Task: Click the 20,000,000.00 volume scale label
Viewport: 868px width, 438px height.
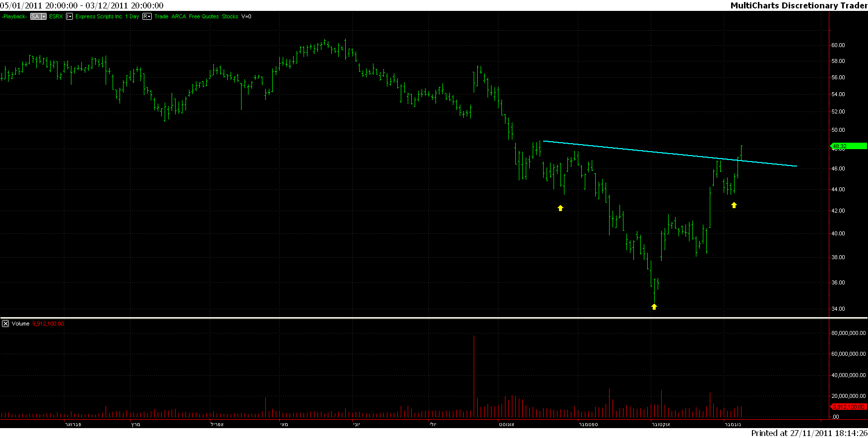Action: 849,396
